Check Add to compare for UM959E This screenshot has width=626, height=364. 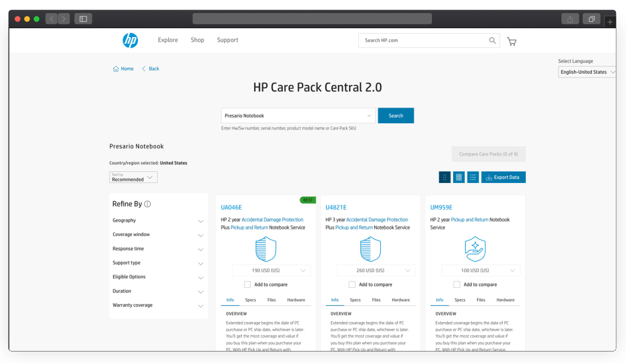(x=456, y=284)
